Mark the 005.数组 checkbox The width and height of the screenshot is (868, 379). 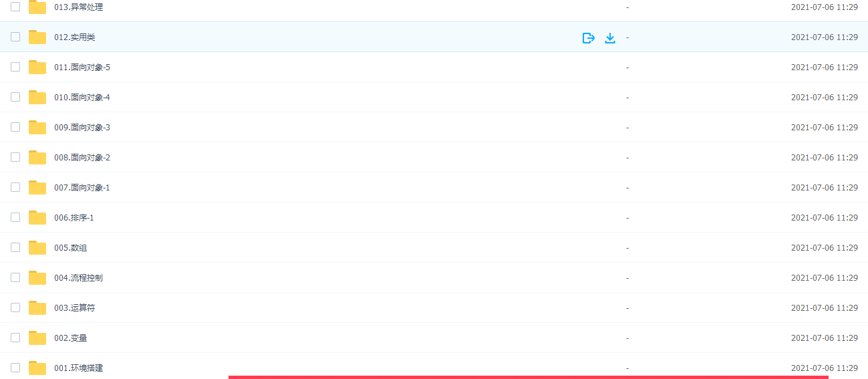click(15, 247)
